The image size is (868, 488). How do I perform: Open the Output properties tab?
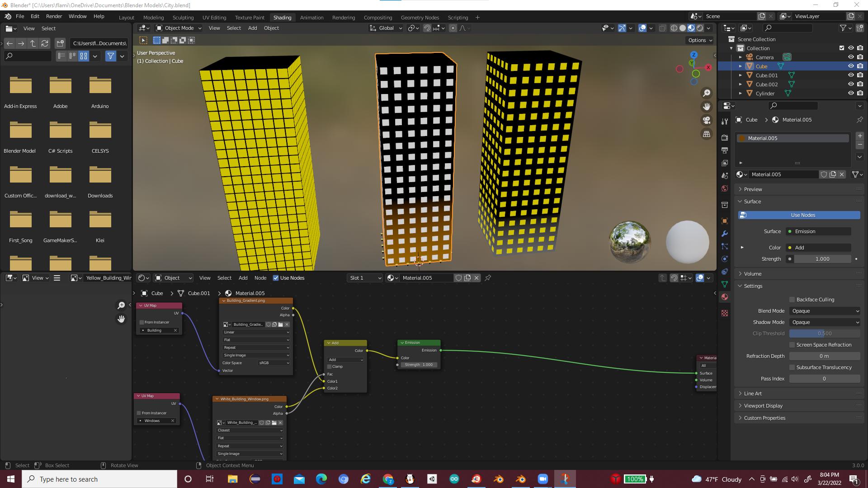pos(725,150)
